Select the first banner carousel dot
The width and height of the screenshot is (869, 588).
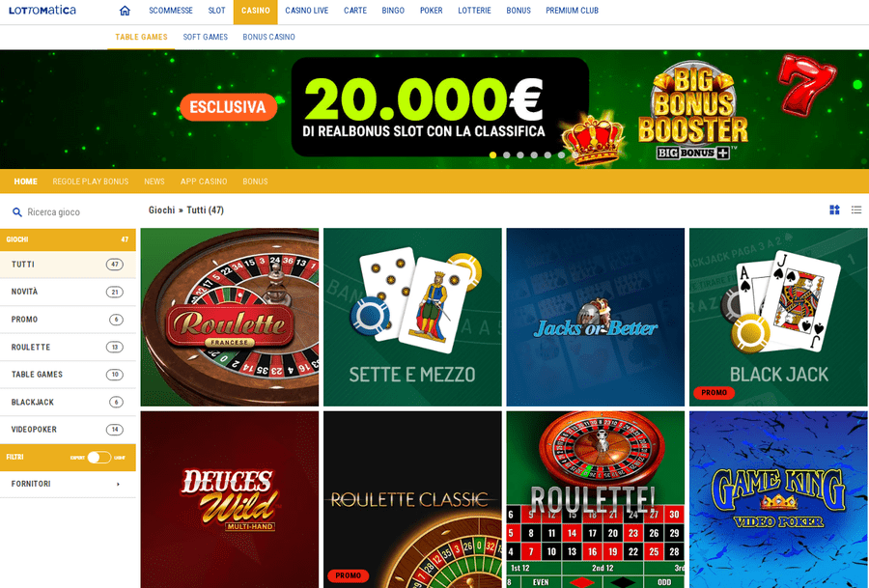(x=492, y=155)
